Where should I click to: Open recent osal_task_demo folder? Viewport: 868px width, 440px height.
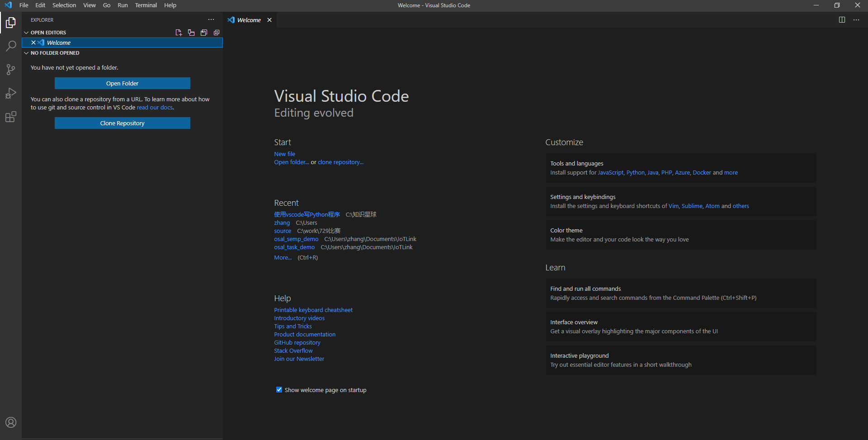click(x=294, y=247)
